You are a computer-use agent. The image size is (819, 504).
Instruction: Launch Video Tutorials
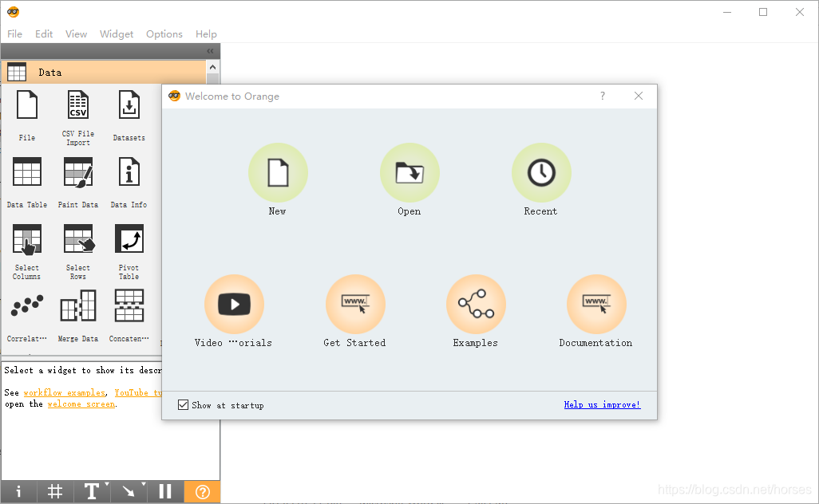234,304
